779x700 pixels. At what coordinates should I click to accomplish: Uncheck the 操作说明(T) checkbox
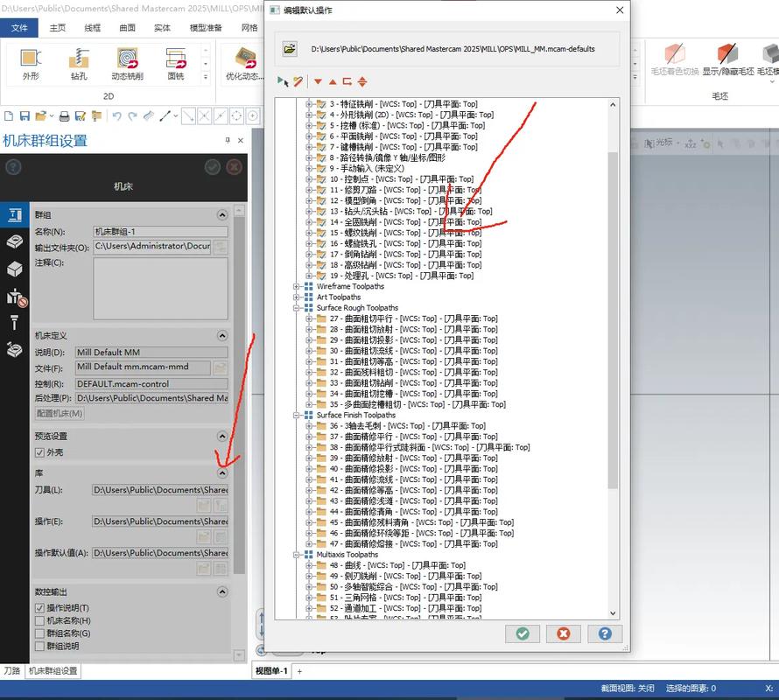pyautogui.click(x=39, y=608)
